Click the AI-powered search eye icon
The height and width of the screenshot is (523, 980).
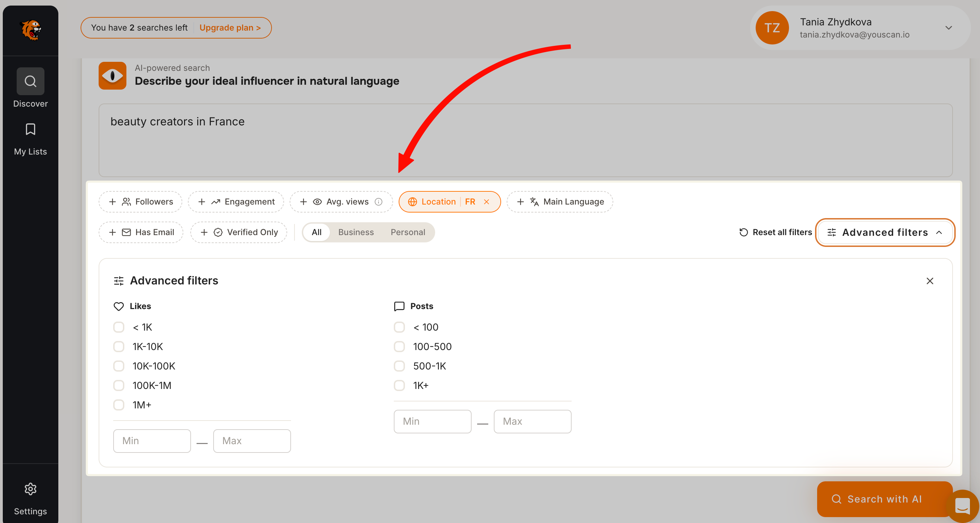pyautogui.click(x=112, y=76)
